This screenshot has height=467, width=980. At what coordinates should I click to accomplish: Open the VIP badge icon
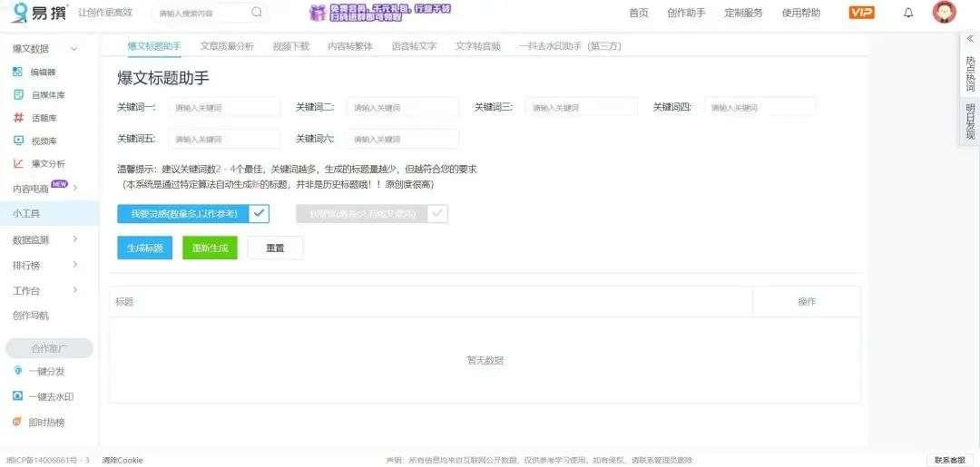coord(861,13)
